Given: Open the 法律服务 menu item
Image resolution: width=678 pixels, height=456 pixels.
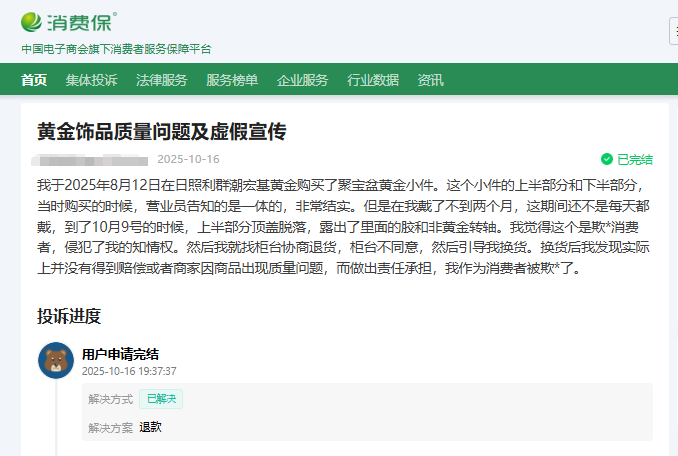Looking at the screenshot, I should coord(162,80).
